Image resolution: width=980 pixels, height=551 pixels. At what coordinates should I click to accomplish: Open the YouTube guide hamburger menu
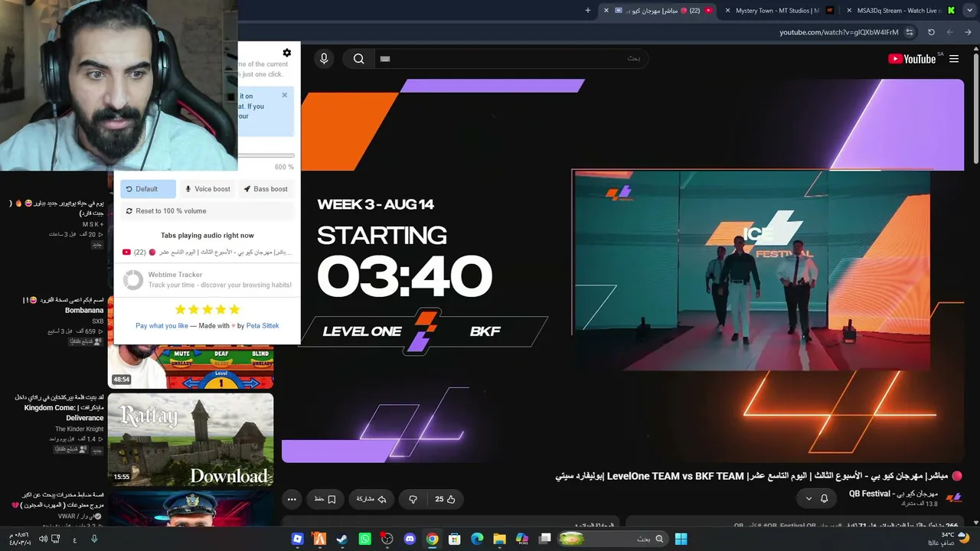(954, 59)
